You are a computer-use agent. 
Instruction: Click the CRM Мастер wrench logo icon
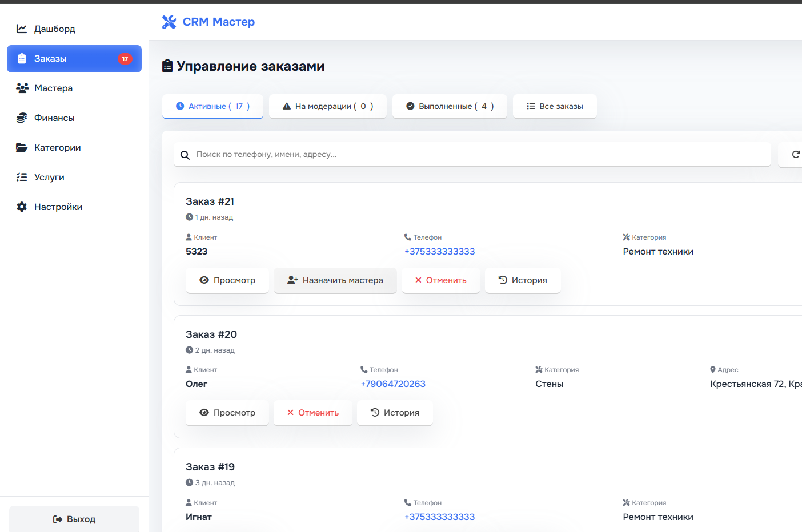(x=169, y=22)
